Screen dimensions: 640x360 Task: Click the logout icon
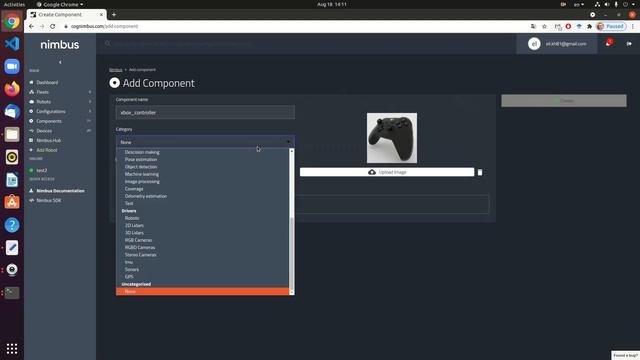tap(629, 44)
